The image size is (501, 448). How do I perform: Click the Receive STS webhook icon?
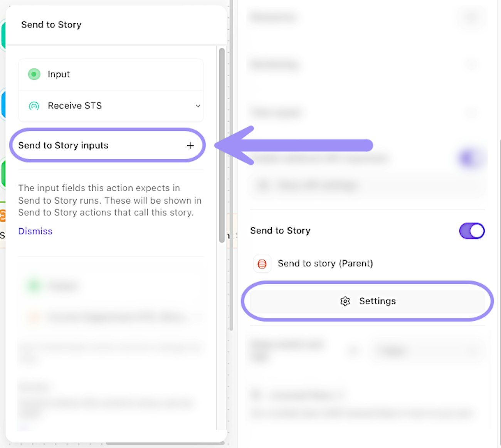pyautogui.click(x=34, y=106)
